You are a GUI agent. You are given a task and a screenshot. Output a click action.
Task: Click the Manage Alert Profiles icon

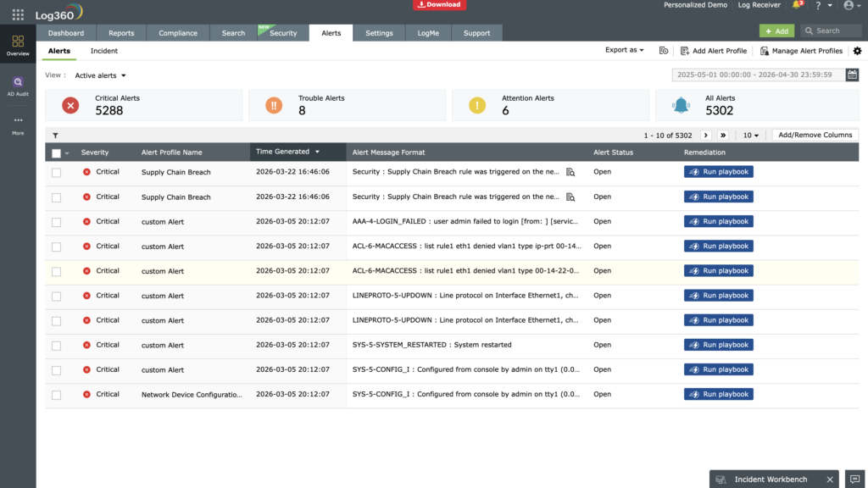click(765, 51)
